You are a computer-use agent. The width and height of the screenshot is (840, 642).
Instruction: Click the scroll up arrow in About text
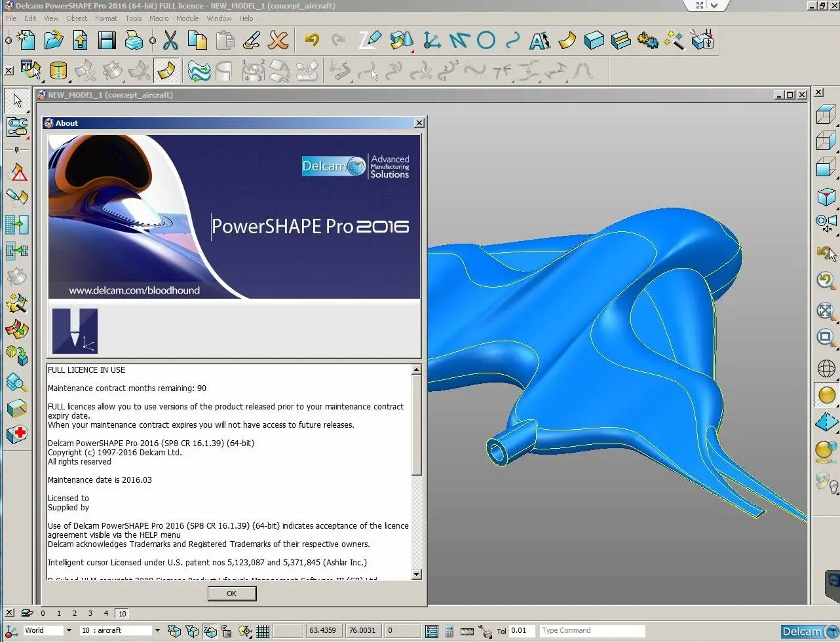416,370
